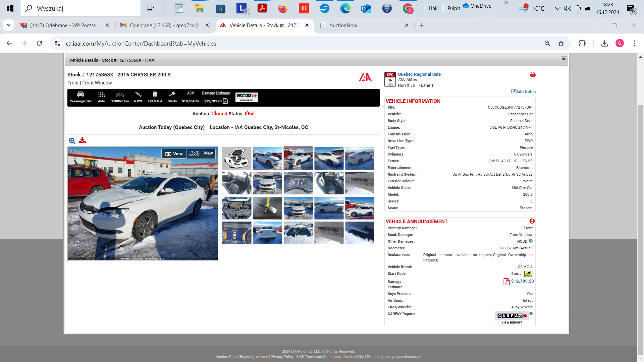Open the $12,789.20 damage estimate link
The image size is (644, 362).
tap(523, 281)
